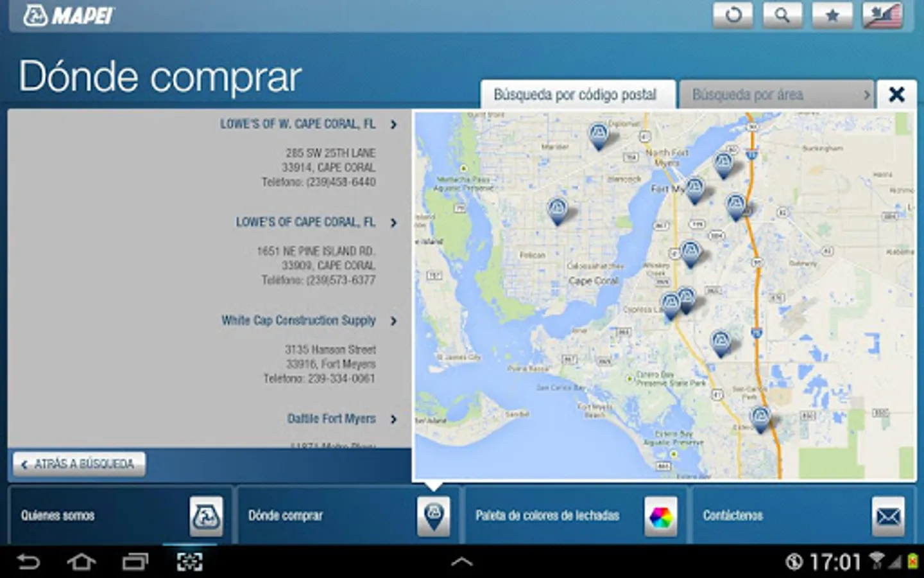Select map pin beside Cypress Lake label
The height and width of the screenshot is (578, 924).
(x=670, y=306)
